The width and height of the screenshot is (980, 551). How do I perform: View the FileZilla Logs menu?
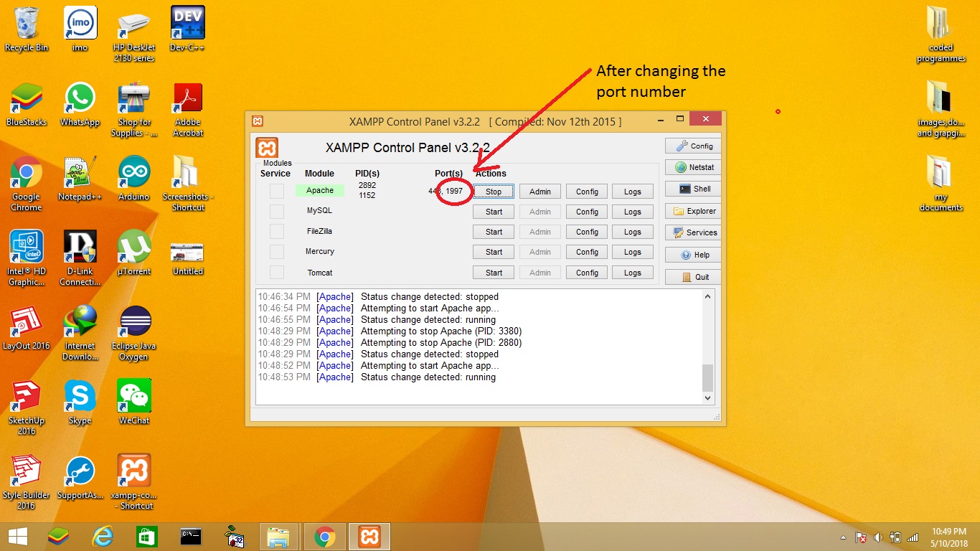point(633,232)
